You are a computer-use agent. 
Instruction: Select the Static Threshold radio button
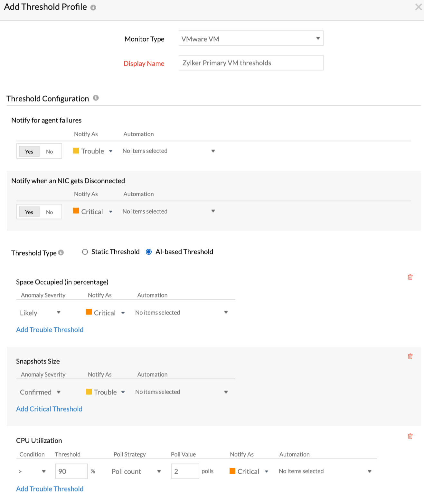85,252
